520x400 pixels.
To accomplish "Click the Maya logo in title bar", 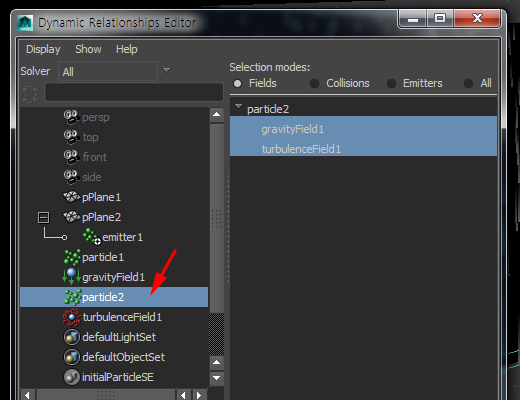I will click(x=25, y=23).
